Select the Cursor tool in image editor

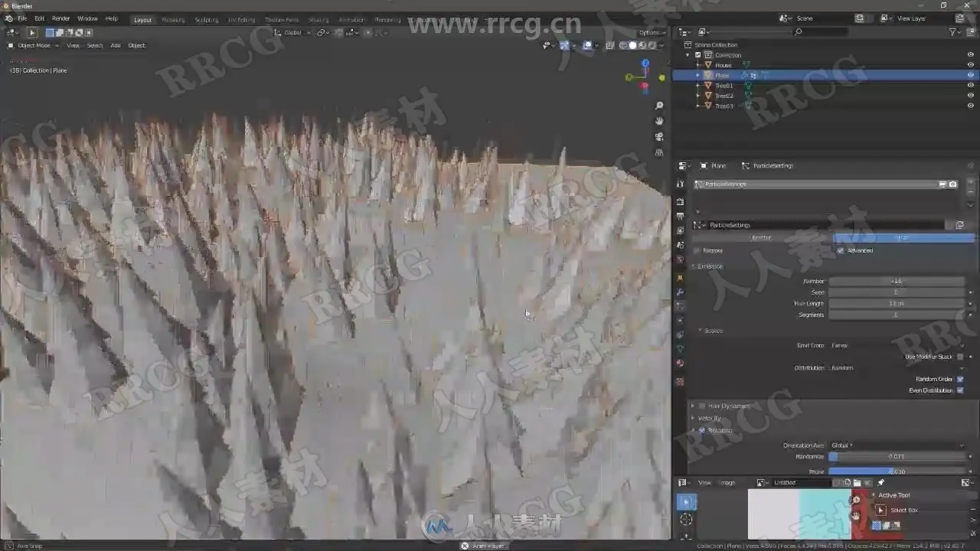tap(686, 520)
